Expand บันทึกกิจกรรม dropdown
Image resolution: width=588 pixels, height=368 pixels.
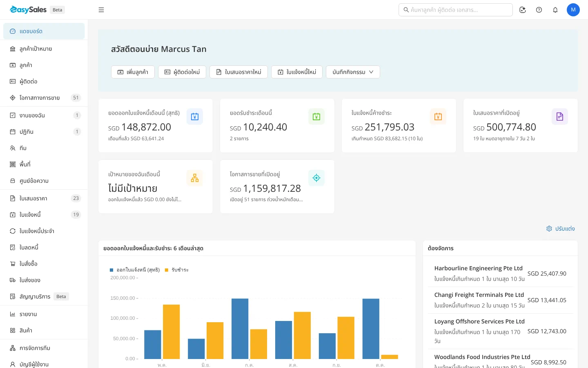pos(353,72)
